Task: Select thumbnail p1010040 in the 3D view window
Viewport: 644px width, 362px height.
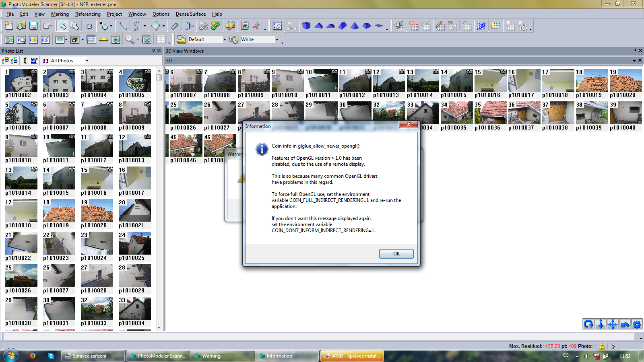Action: tap(625, 116)
